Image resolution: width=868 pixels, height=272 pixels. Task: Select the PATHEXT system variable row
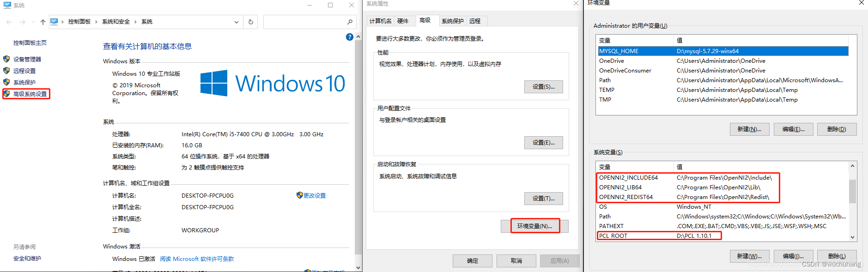723,226
